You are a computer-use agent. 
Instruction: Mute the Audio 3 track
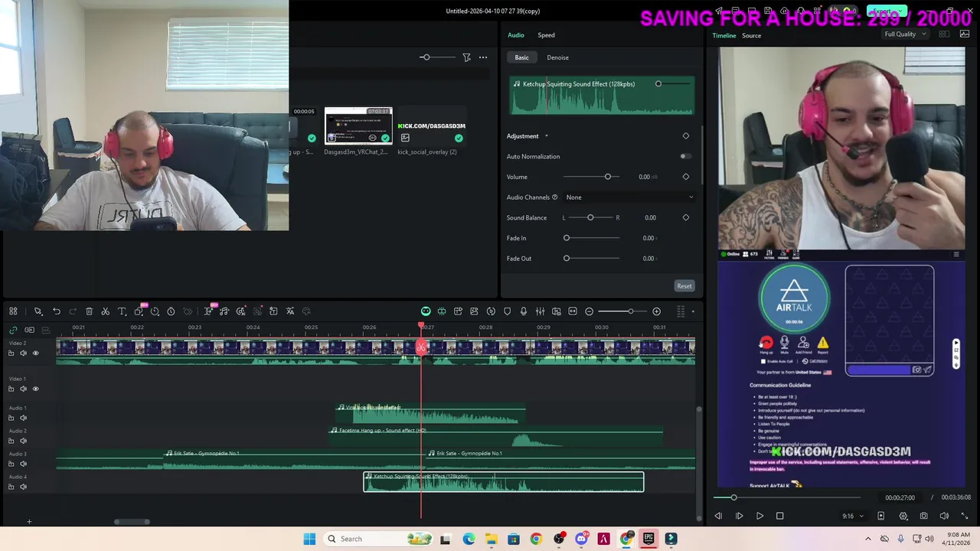[x=23, y=464]
